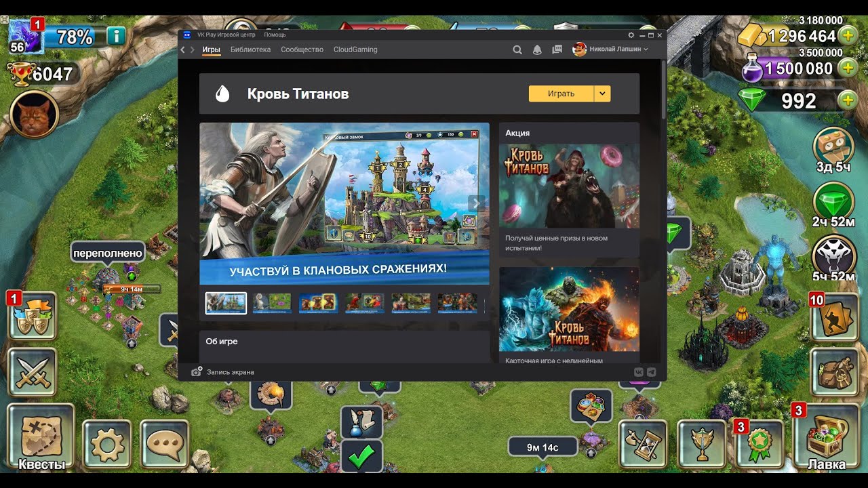Viewport: 868px width, 488px height.
Task: Advance screenshot carousel with right arrow
Action: click(476, 203)
